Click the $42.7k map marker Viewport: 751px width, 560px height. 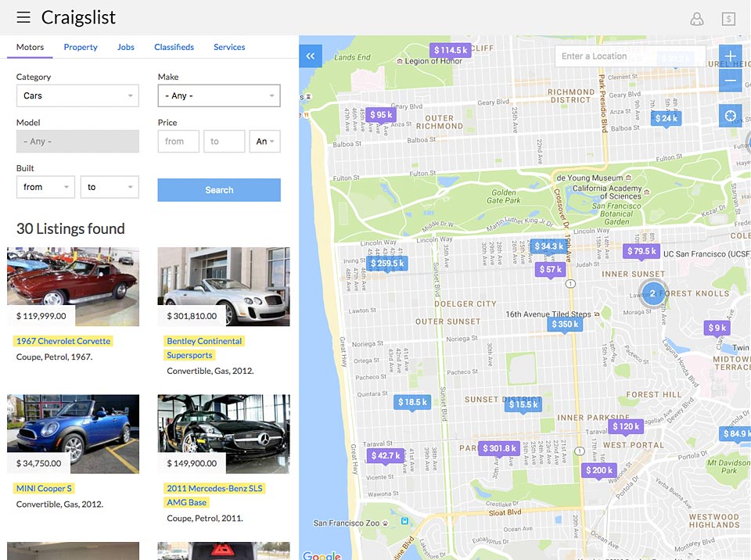point(386,455)
